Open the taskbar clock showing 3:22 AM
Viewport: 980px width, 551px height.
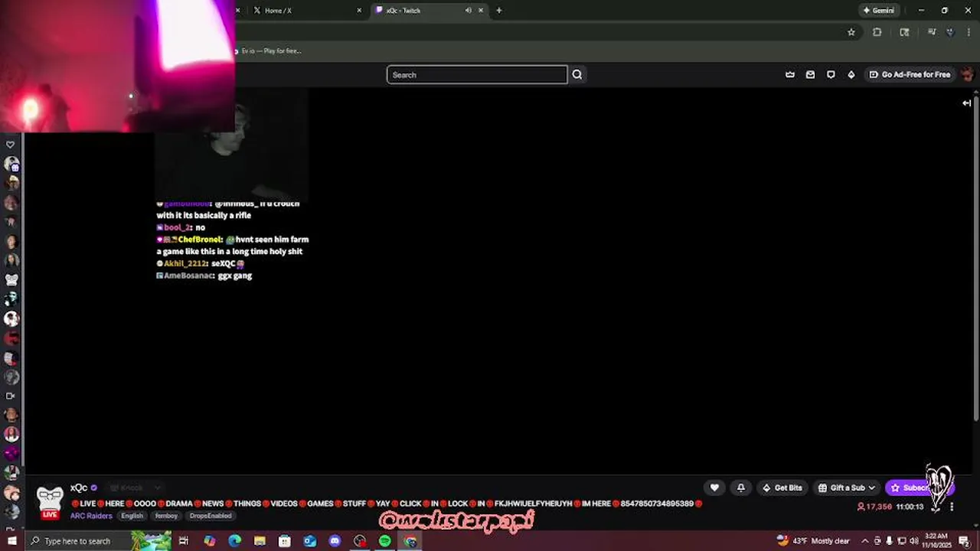936,541
